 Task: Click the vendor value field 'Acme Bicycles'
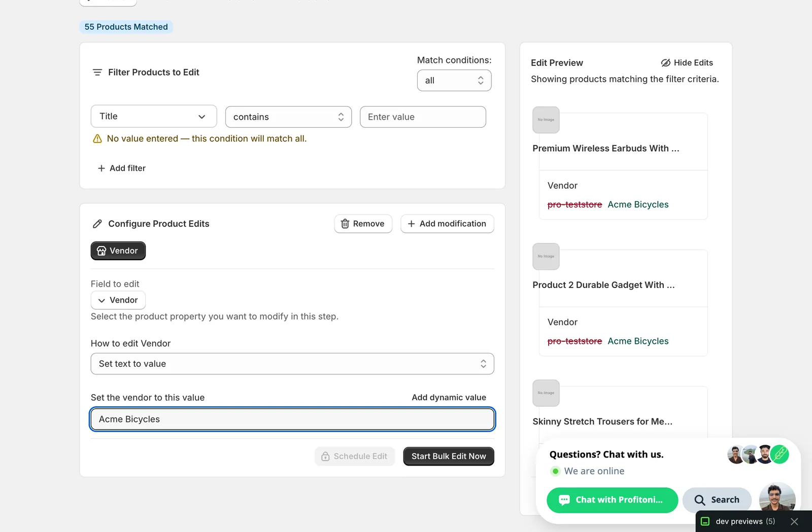[x=292, y=419]
